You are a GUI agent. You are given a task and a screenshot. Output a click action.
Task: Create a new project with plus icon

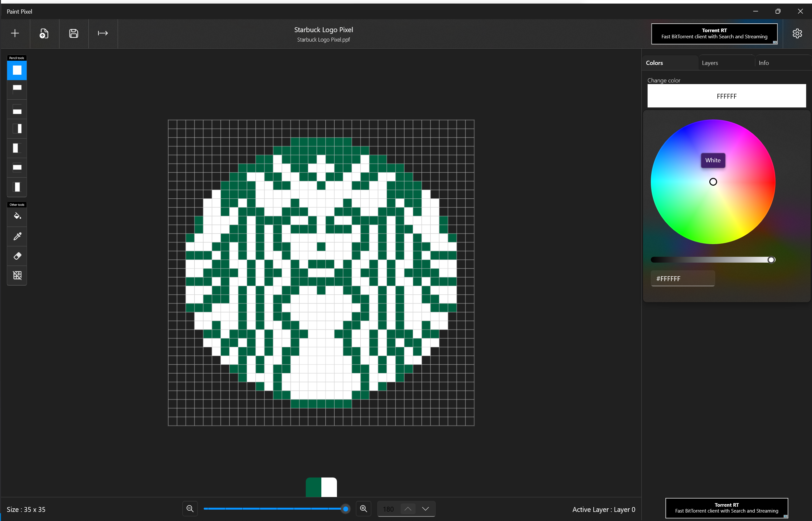pos(15,33)
